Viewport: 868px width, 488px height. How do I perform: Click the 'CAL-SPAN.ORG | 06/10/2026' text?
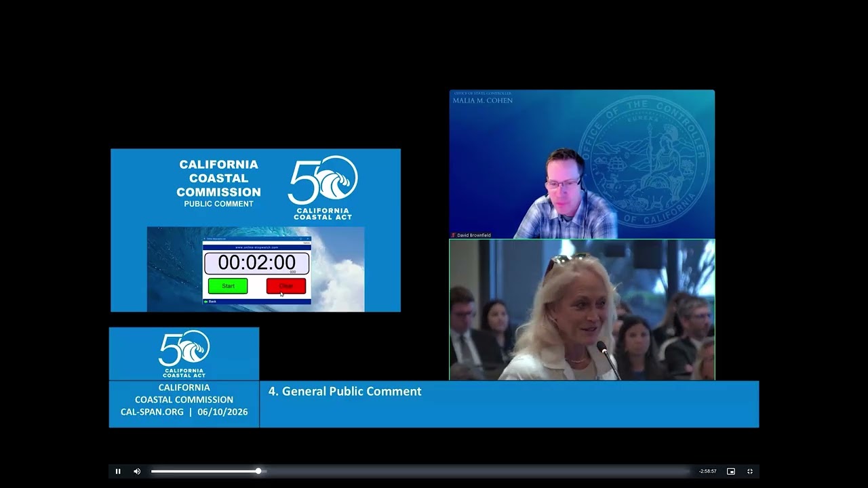(x=184, y=411)
